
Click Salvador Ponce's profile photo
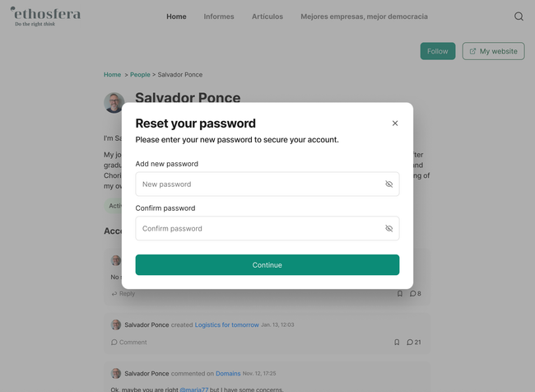coord(114,103)
